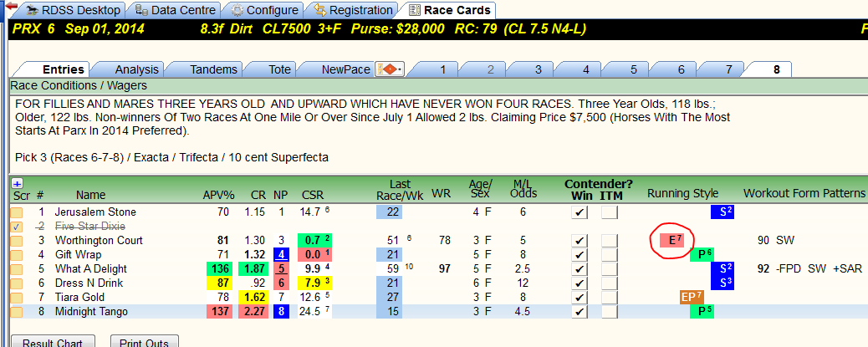Toggle scratch box for Gift Wrap
This screenshot has height=347, width=868.
pyautogui.click(x=18, y=254)
